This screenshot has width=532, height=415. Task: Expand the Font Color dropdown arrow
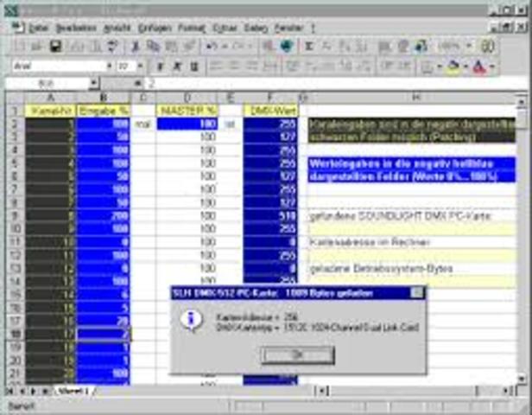[x=492, y=67]
